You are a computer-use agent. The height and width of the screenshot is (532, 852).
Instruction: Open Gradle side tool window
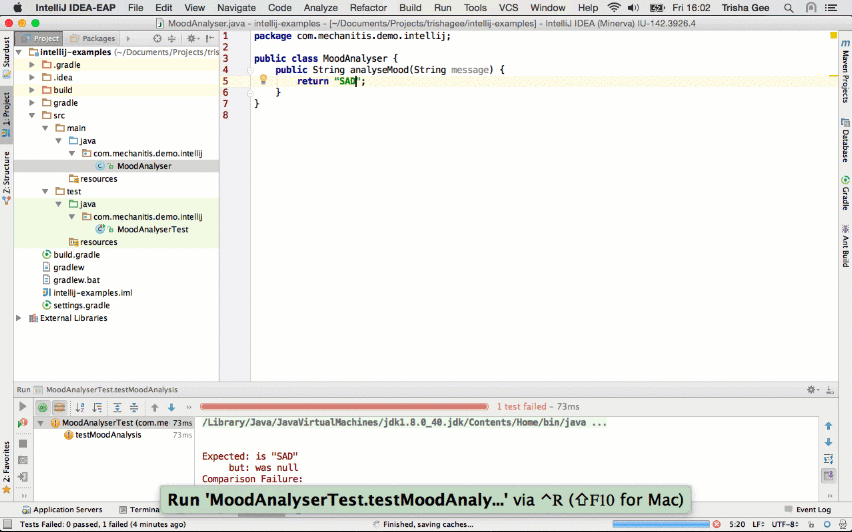(x=845, y=192)
